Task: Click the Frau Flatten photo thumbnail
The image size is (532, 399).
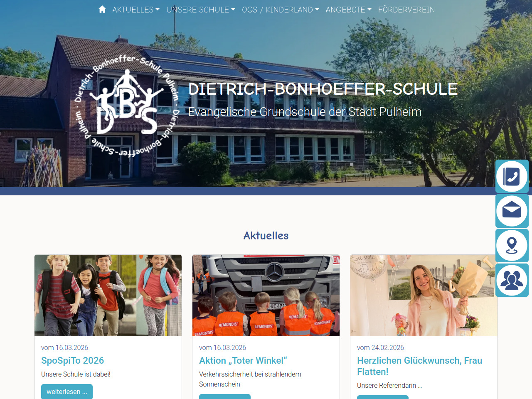Action: (424, 296)
